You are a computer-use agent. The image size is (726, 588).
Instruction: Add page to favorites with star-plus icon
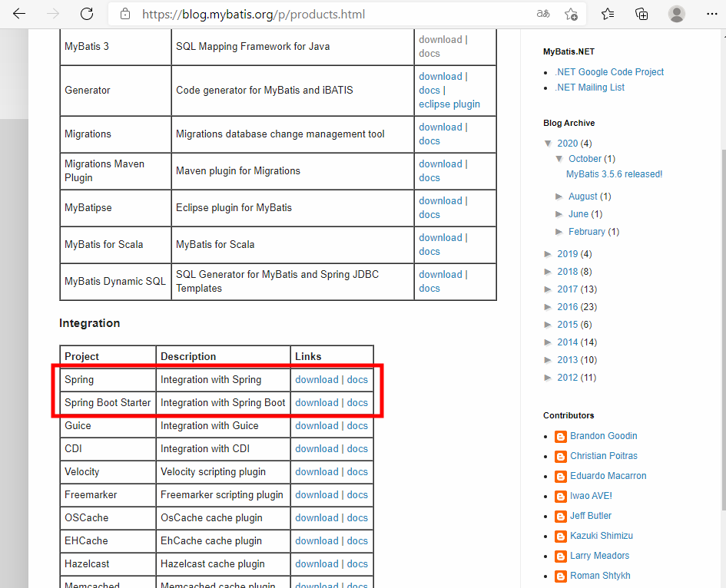[571, 15]
